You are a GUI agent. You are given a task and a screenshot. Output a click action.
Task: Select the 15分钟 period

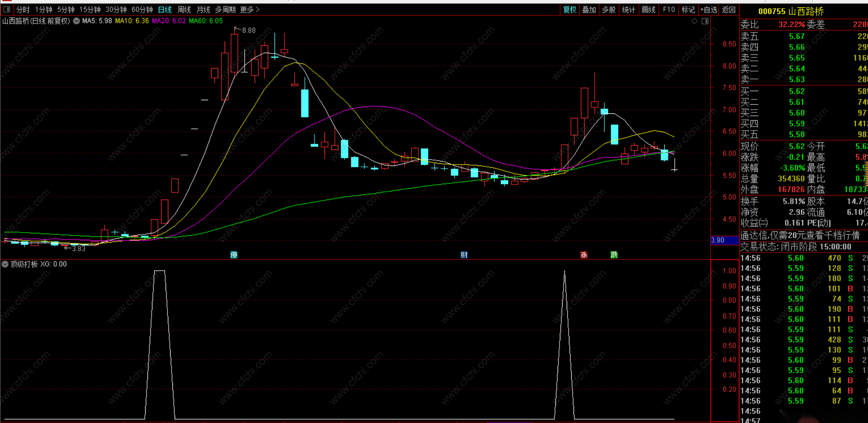pyautogui.click(x=90, y=10)
